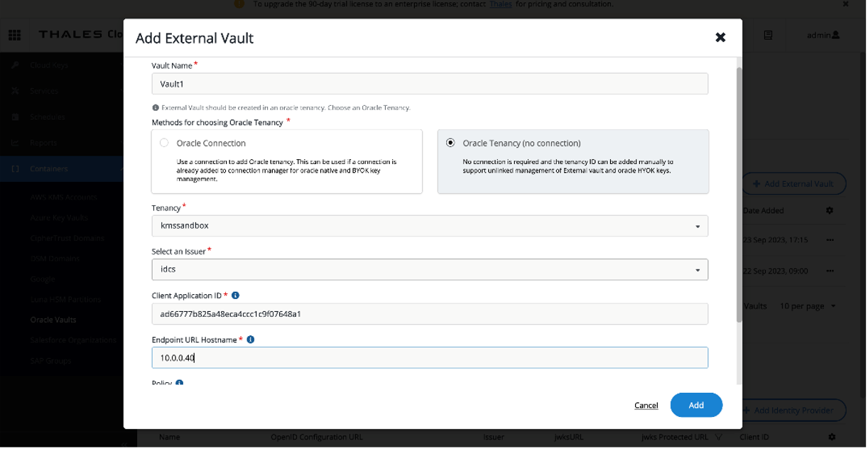Open the documentation book icon

point(768,35)
